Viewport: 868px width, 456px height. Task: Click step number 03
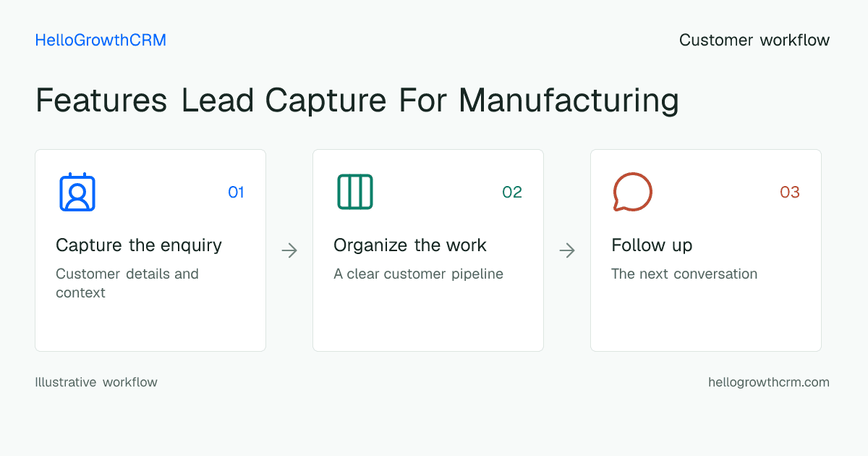(790, 192)
